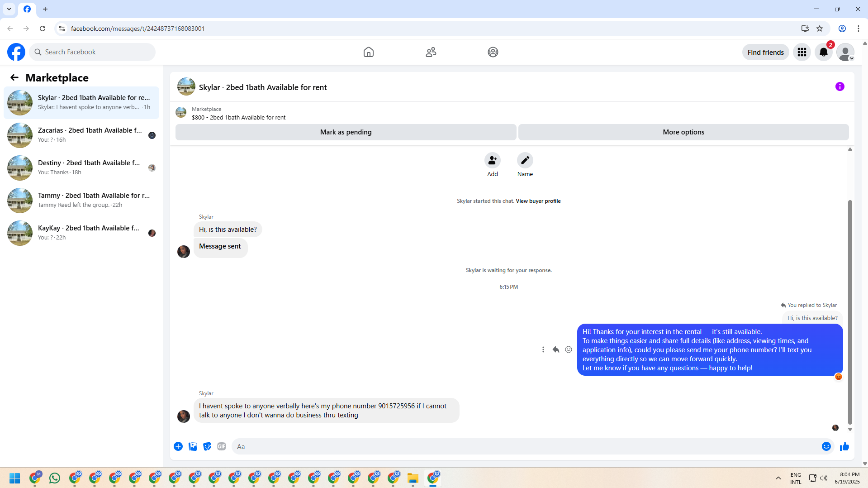Image resolution: width=868 pixels, height=488 pixels.
Task: View site information icon
Action: click(62, 29)
